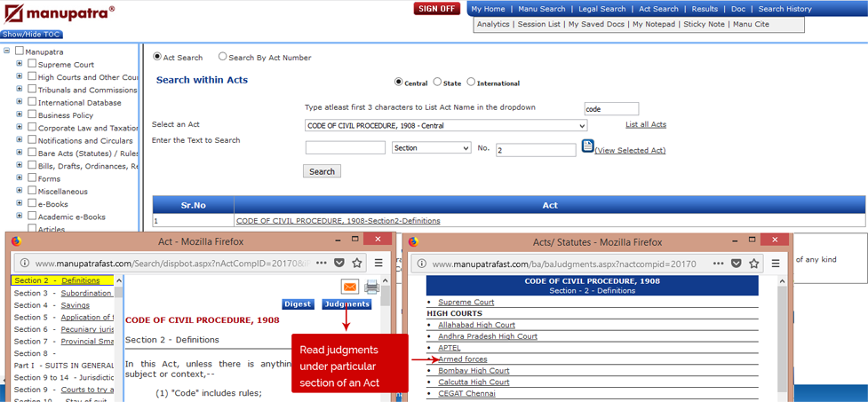Click the Search button

322,171
